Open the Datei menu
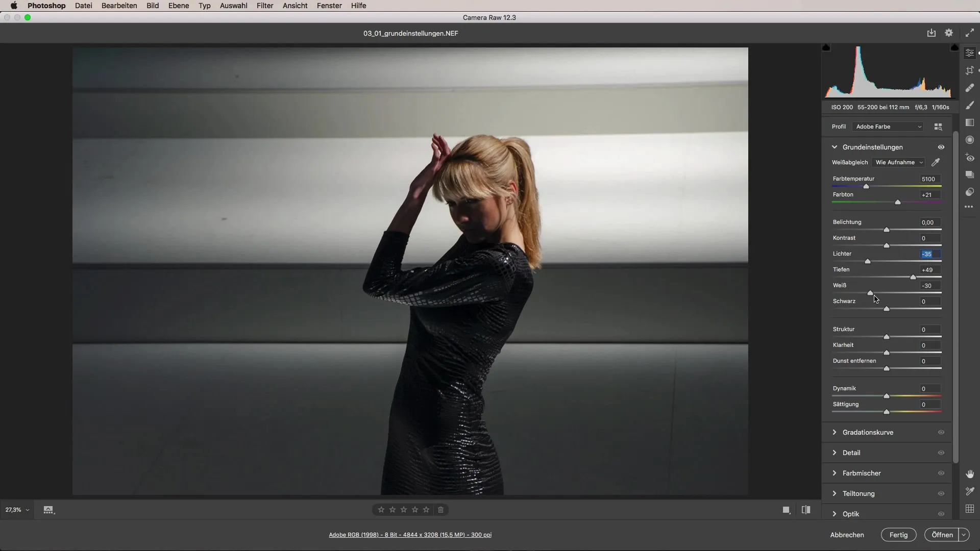 [x=83, y=6]
